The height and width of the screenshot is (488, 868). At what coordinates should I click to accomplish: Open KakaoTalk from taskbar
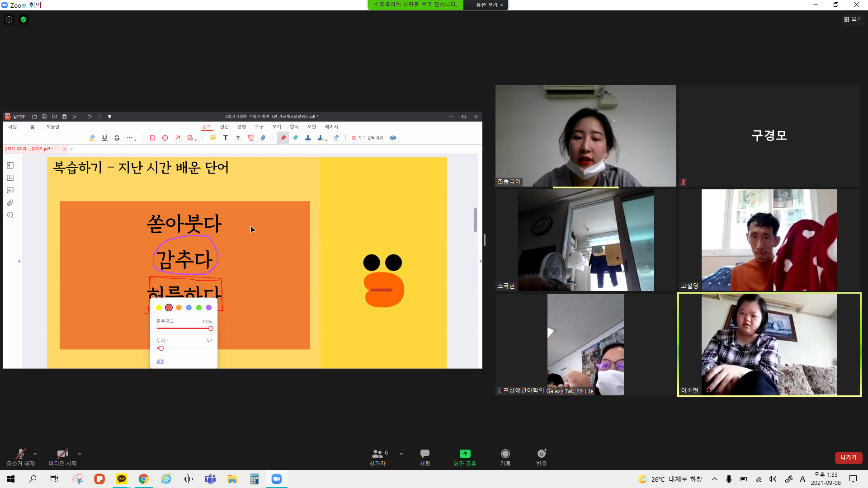(x=122, y=479)
